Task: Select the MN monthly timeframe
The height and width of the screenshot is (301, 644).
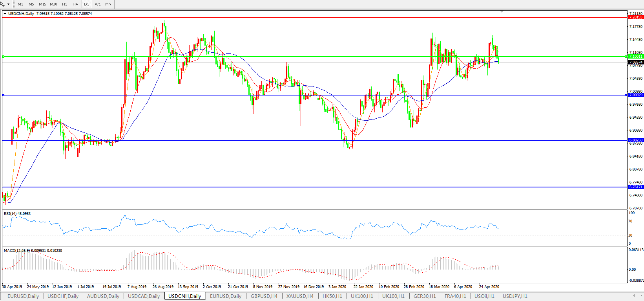Action: [x=108, y=4]
